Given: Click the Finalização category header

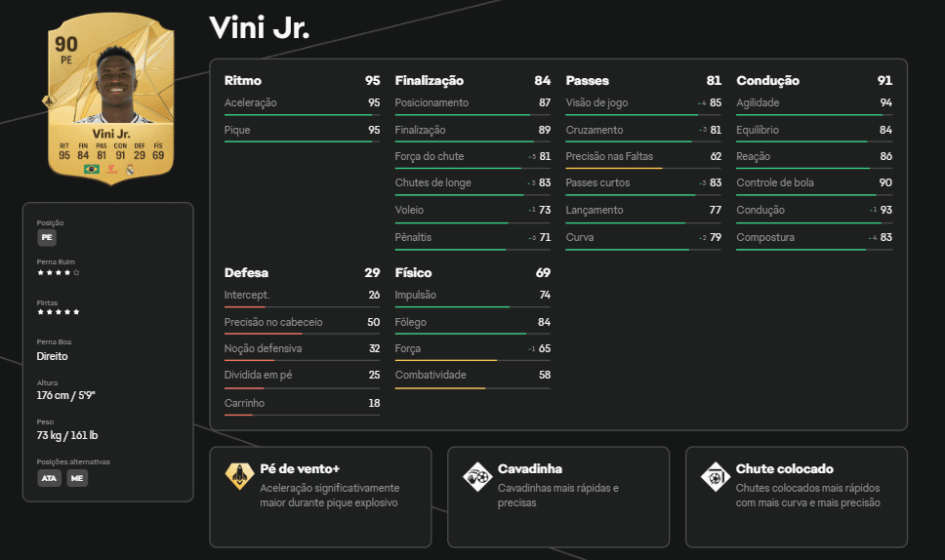Looking at the screenshot, I should [429, 81].
